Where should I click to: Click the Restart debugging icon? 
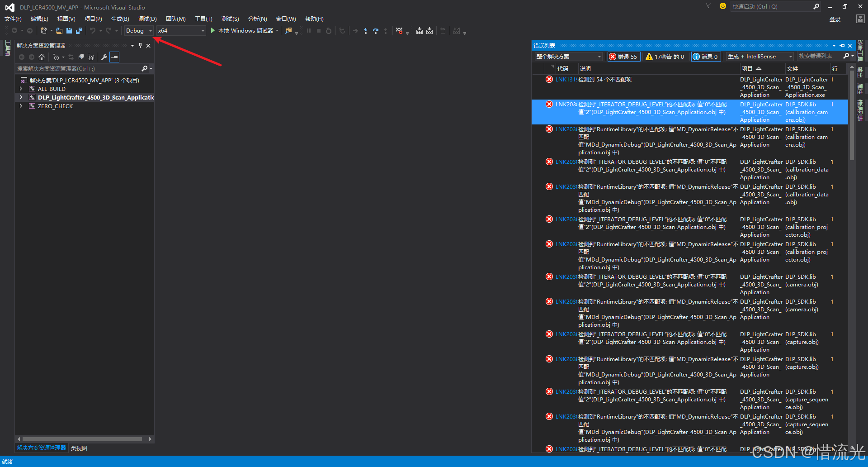point(329,31)
